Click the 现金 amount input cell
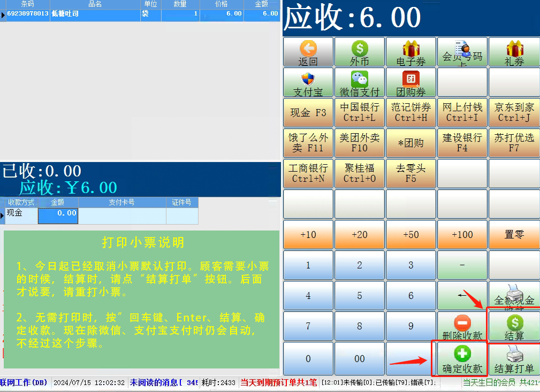Image resolution: width=540 pixels, height=392 pixels. 58,213
